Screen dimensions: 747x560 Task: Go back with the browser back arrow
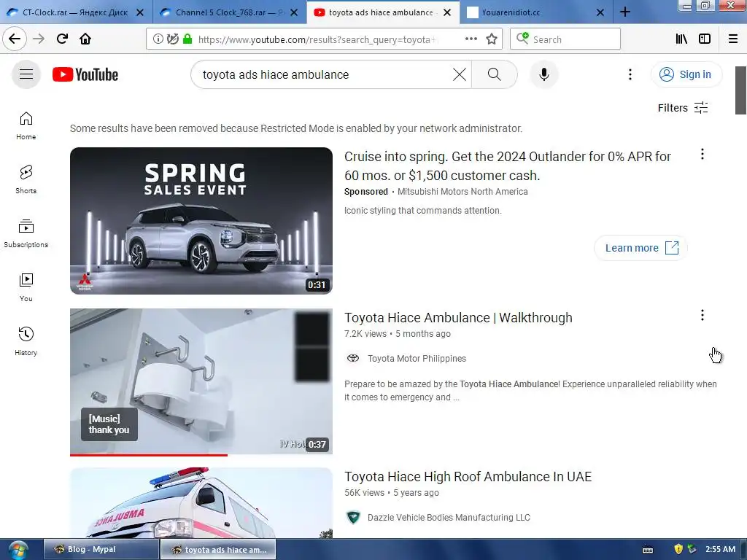pos(15,39)
